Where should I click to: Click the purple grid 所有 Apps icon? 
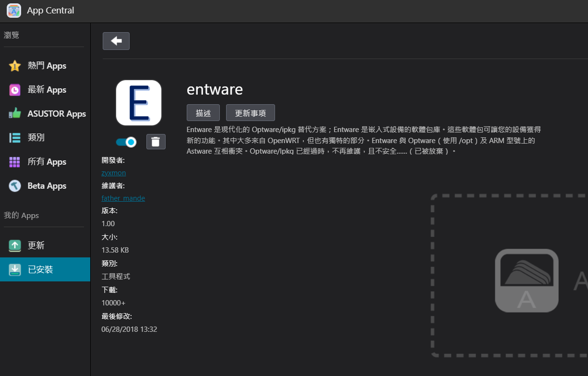coord(15,162)
